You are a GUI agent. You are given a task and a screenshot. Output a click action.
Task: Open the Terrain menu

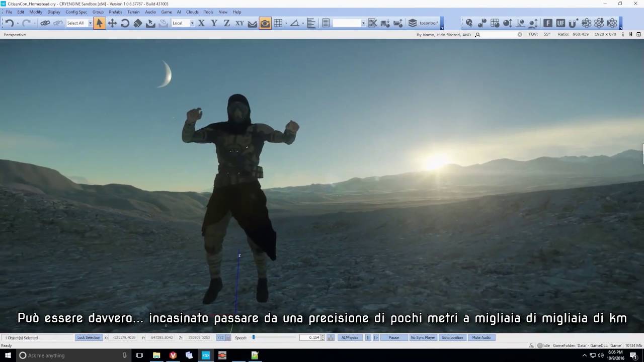pyautogui.click(x=133, y=12)
